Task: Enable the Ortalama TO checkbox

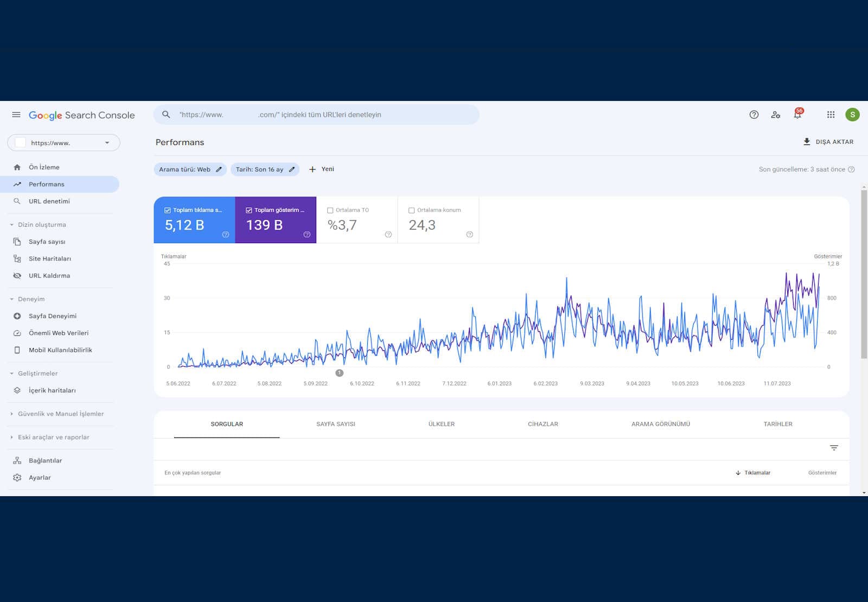Action: [330, 210]
